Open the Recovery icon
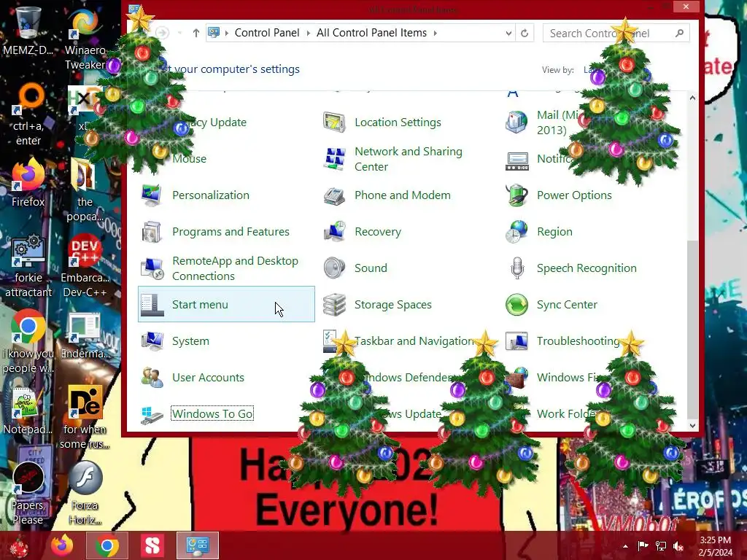This screenshot has width=747, height=560. point(334,232)
